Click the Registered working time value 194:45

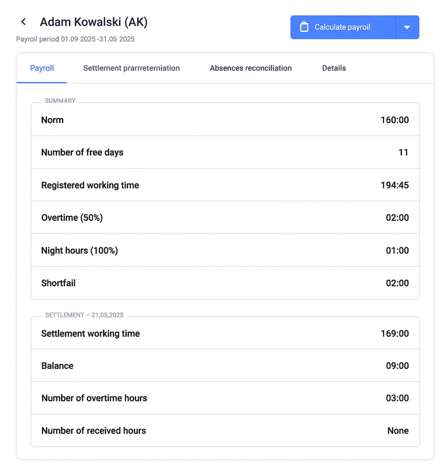(x=395, y=185)
